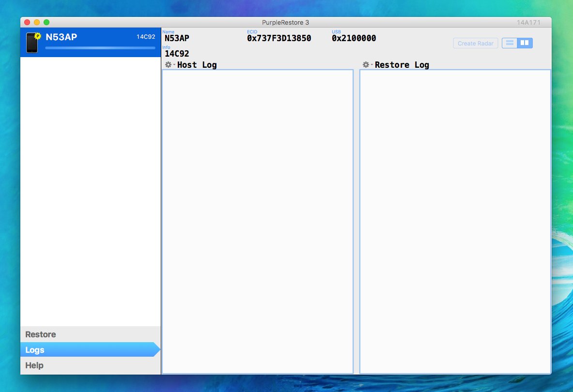Click inside the Host Log text area
Image resolution: width=573 pixels, height=392 pixels.
click(258, 222)
